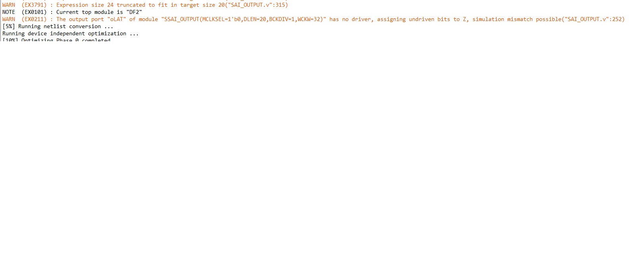Click the EX0101 note code
Image resolution: width=644 pixels, height=257 pixels.
pyautogui.click(x=34, y=12)
